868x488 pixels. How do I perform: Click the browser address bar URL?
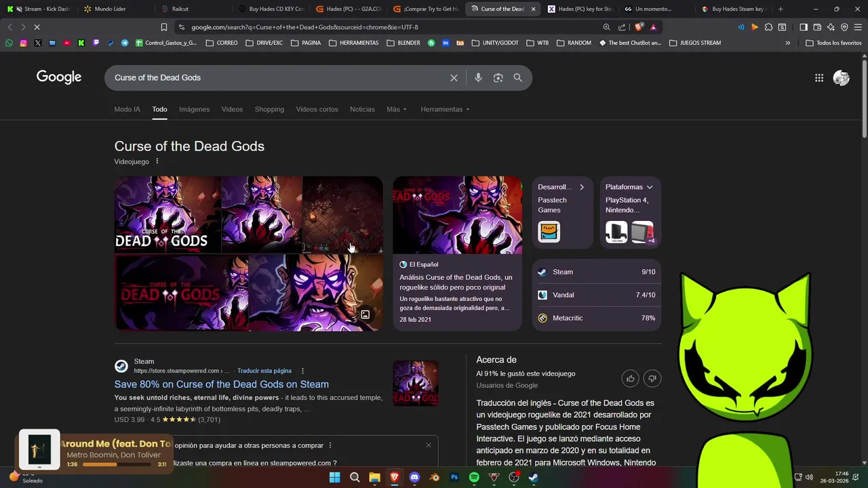[x=304, y=27]
